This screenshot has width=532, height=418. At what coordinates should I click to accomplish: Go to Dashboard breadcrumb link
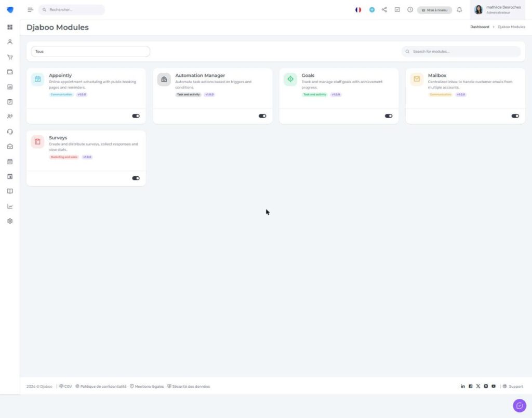480,27
